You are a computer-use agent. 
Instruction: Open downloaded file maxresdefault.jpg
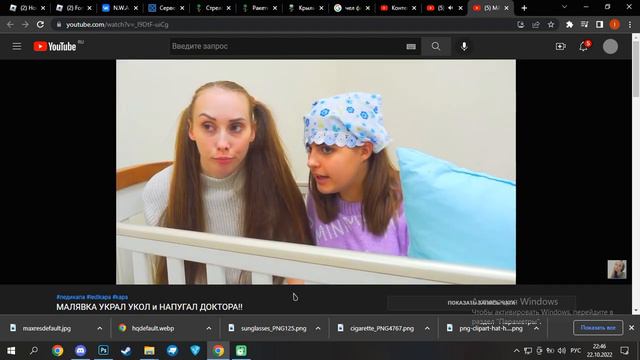click(47, 328)
